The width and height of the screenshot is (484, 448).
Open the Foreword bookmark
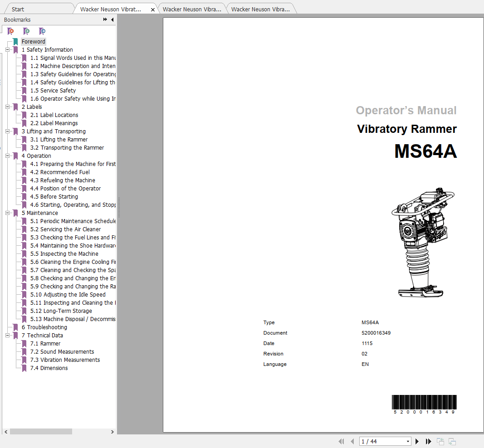[33, 42]
